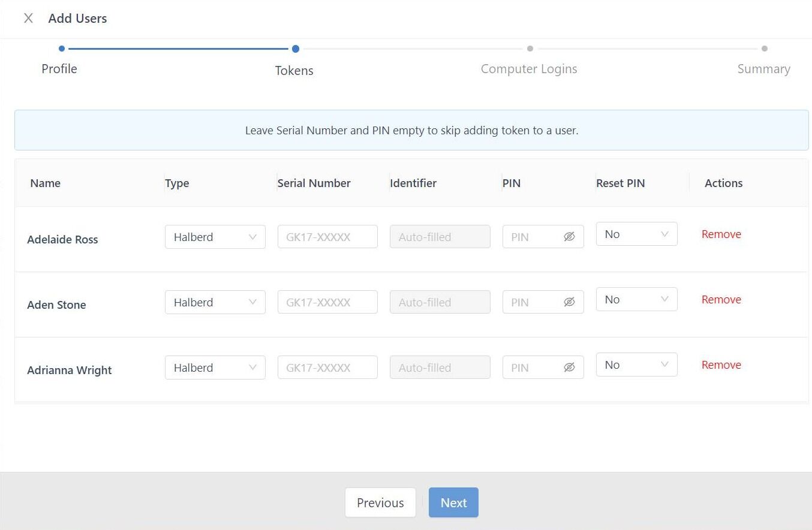Click the Adelaide Ross name cell
Viewport: 812px width, 530px height.
tap(62, 239)
